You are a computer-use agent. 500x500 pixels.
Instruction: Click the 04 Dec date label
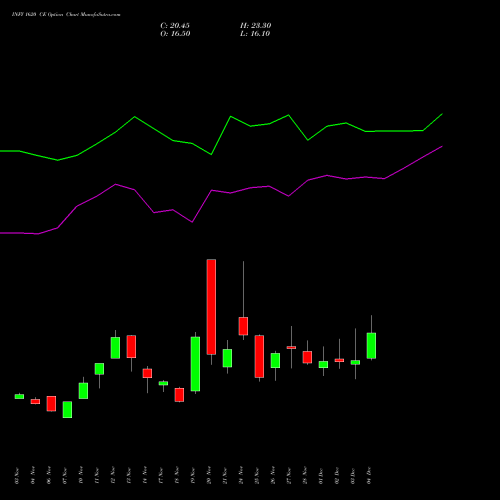(x=369, y=476)
